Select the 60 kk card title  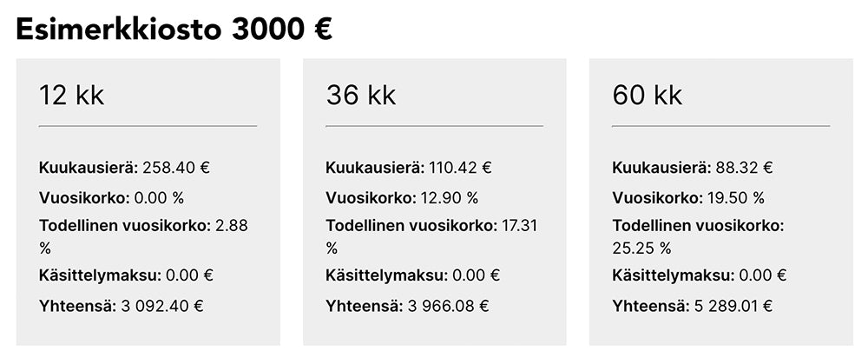(647, 95)
